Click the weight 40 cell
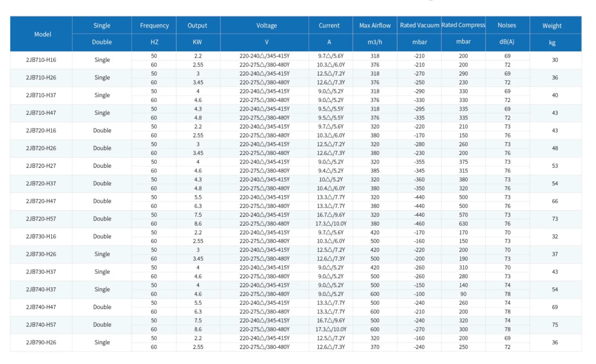Screen dimensions: 596x364 coord(555,95)
